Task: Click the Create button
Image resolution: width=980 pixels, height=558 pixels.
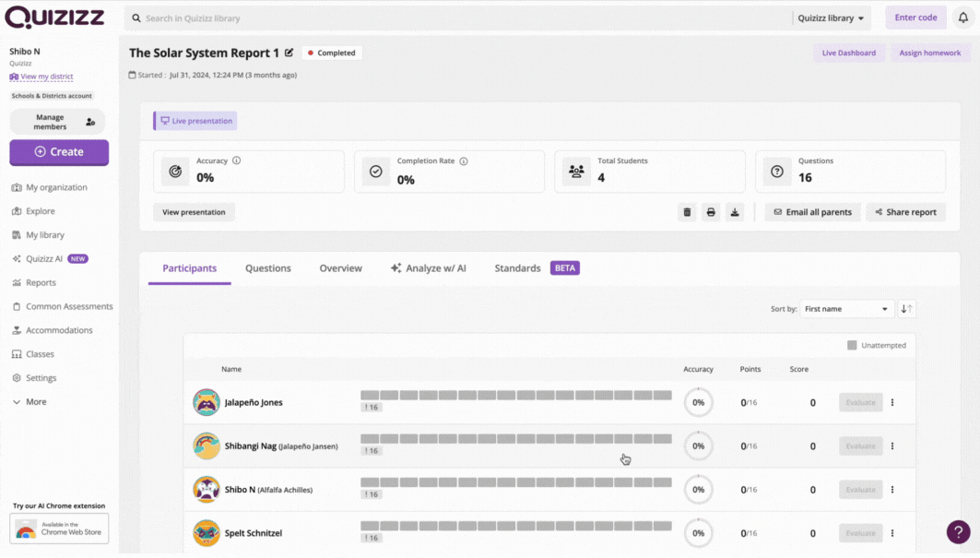Action: click(59, 152)
